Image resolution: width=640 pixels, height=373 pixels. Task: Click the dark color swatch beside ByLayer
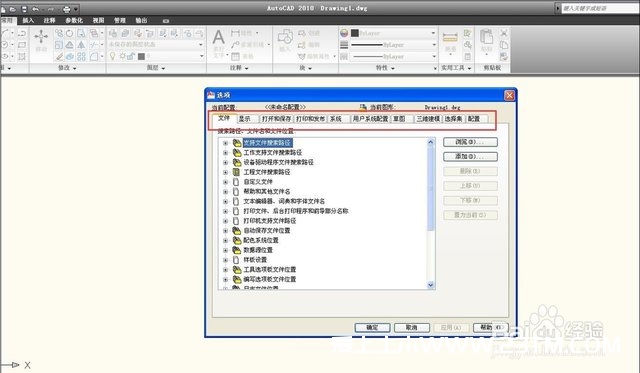tap(355, 33)
